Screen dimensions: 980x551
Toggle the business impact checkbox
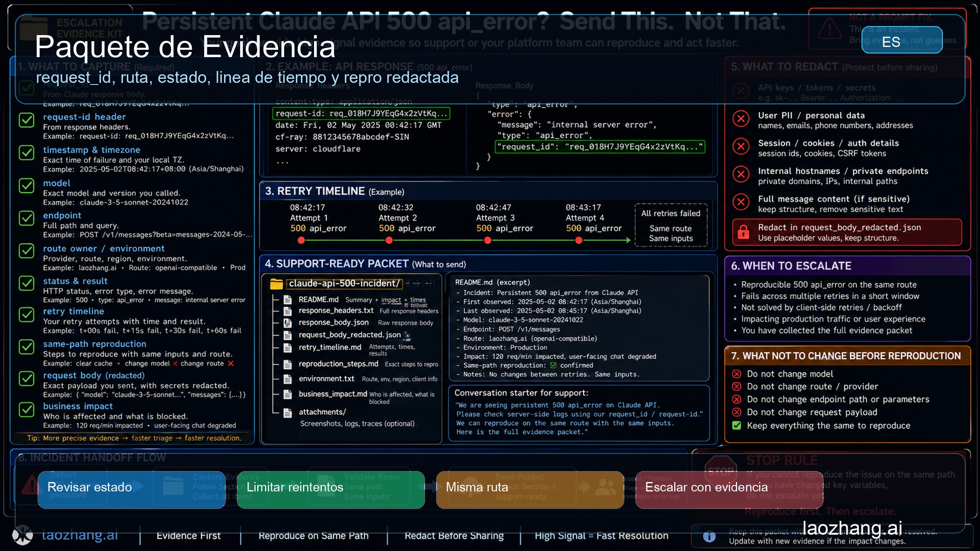click(x=27, y=410)
